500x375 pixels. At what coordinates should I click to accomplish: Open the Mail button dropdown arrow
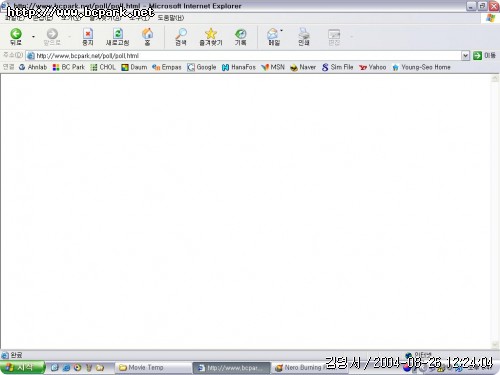(282, 31)
